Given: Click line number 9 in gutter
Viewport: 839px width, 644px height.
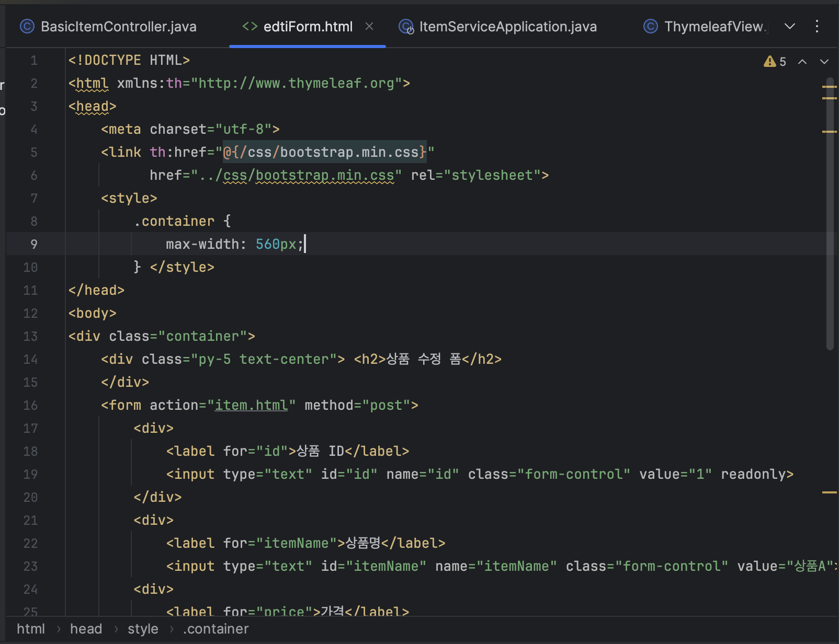Looking at the screenshot, I should 34,244.
